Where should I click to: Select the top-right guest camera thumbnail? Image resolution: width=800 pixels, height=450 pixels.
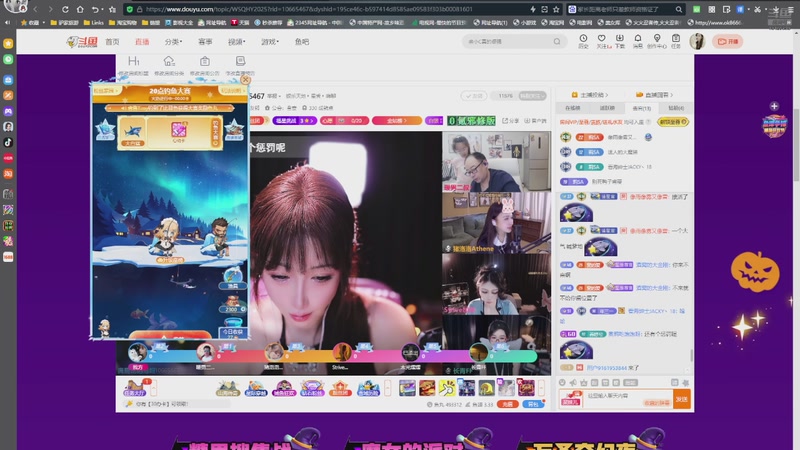(496, 161)
